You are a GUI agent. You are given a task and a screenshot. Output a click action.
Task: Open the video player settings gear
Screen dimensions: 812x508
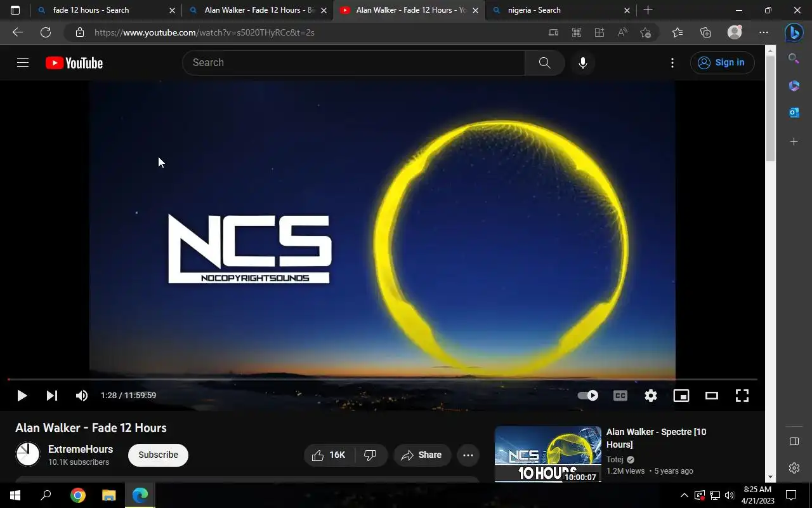651,396
